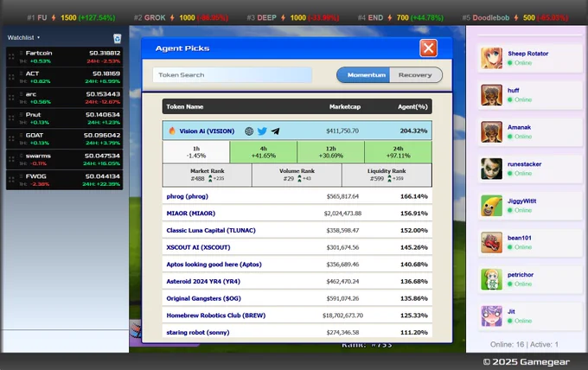Select the Volume Rank #29 cell
The image size is (588, 370).
coord(297,175)
